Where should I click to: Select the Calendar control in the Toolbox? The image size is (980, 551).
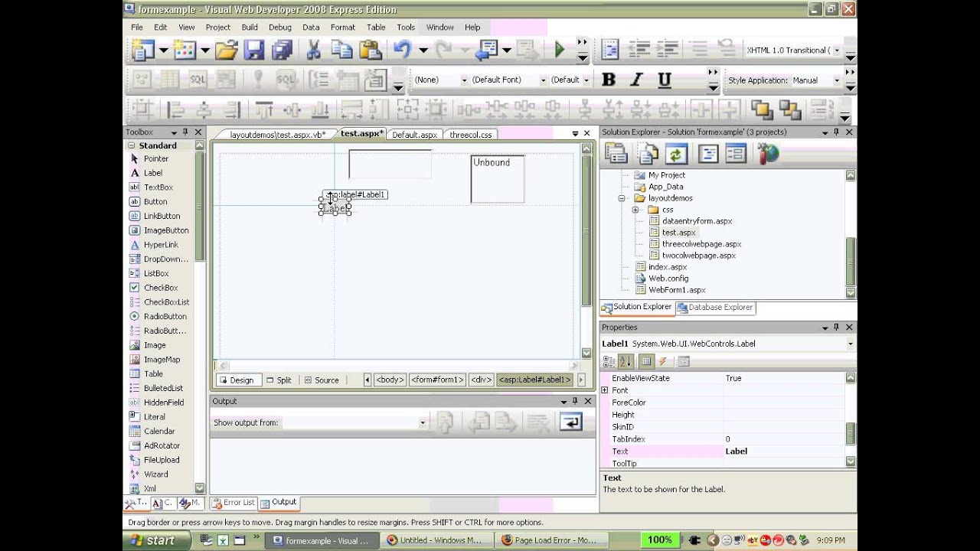click(x=159, y=431)
